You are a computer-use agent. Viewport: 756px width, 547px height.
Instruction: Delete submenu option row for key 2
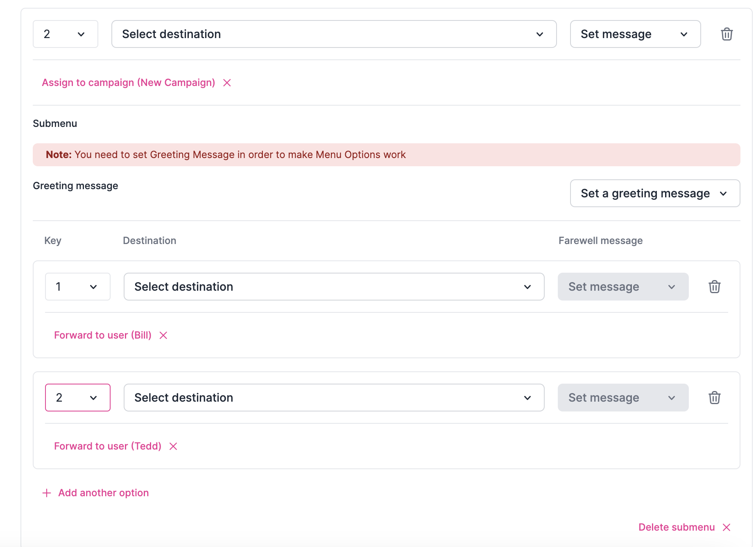tap(715, 397)
